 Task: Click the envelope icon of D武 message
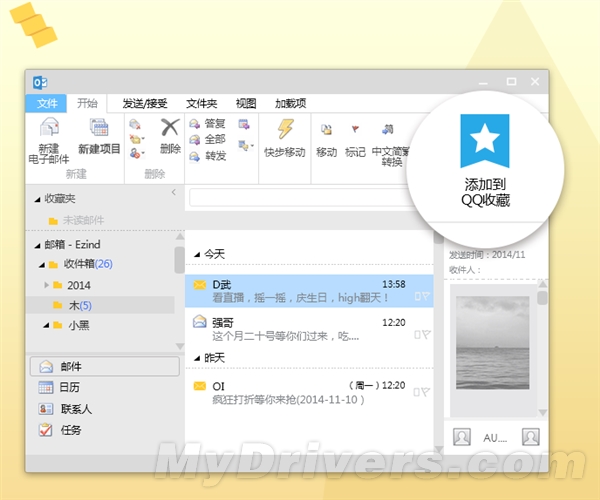click(200, 285)
